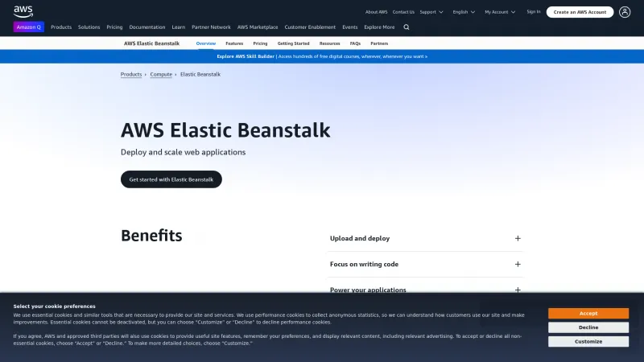
Task: Switch to the Features tab
Action: pyautogui.click(x=234, y=43)
